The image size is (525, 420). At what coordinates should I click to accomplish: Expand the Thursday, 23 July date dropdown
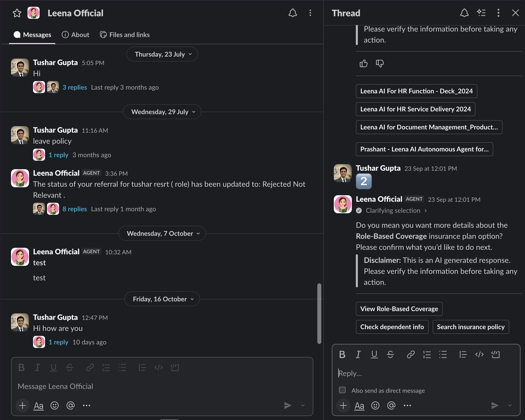click(162, 54)
